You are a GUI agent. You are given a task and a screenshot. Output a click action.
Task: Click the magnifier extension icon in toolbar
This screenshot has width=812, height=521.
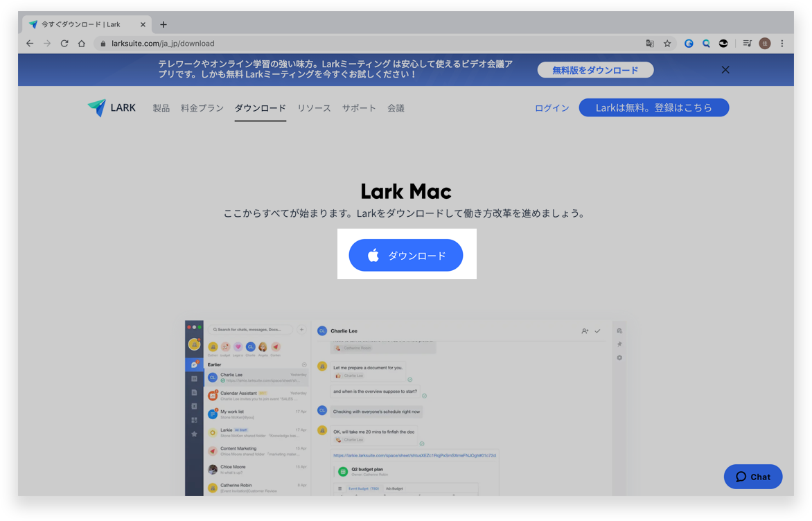point(706,44)
